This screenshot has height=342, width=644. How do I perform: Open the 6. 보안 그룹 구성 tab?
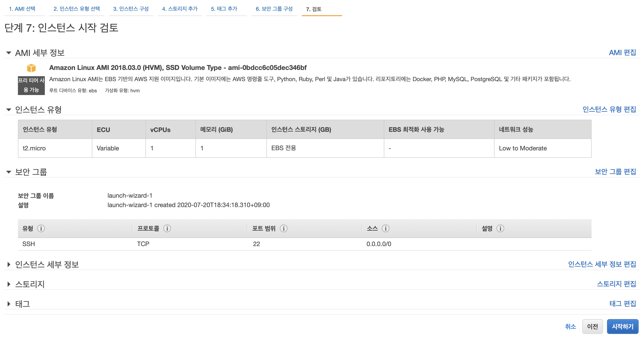click(x=274, y=9)
